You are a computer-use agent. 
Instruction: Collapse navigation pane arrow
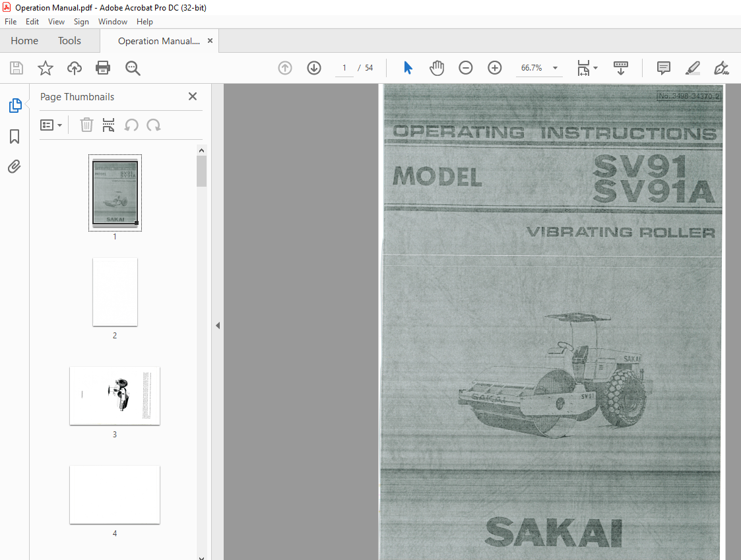pos(218,326)
